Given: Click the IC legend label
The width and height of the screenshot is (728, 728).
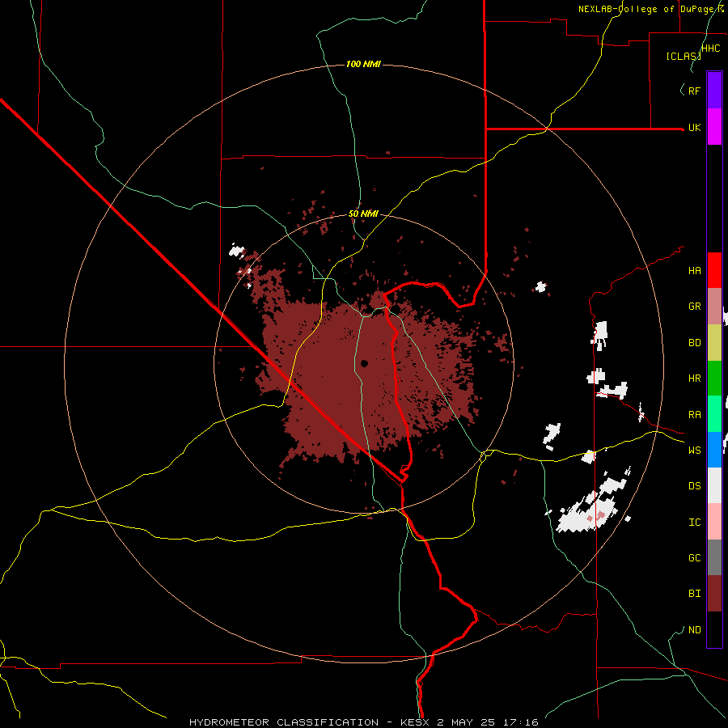Looking at the screenshot, I should pos(695,523).
